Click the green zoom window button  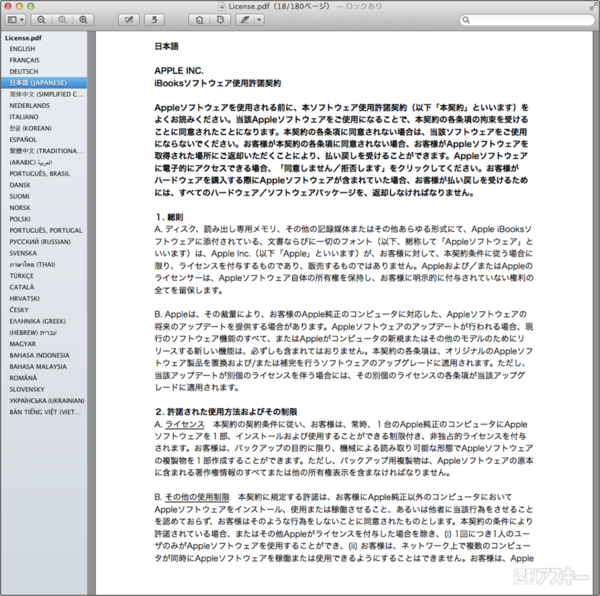point(31,6)
